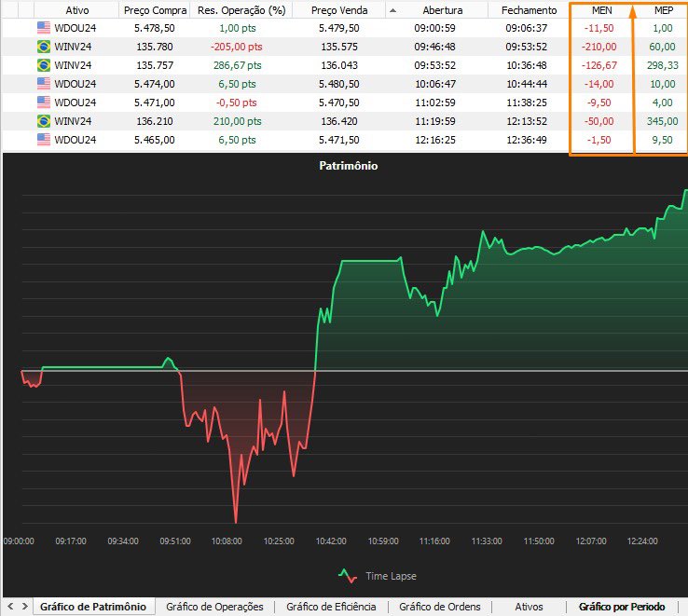Select the WINV24 cell with purchase price 135.780
This screenshot has height=616, width=688.
coord(73,47)
